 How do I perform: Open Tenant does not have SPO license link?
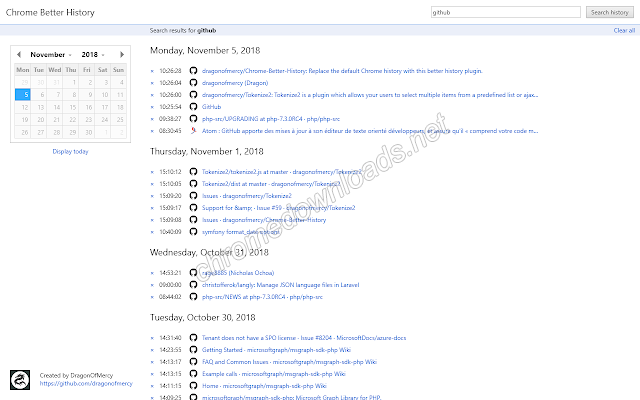pos(304,338)
